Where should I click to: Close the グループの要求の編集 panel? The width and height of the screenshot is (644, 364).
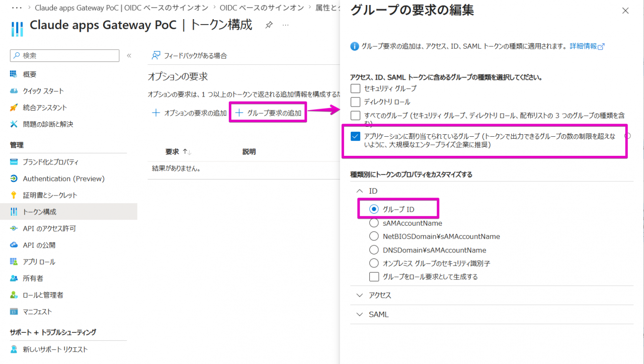[625, 11]
